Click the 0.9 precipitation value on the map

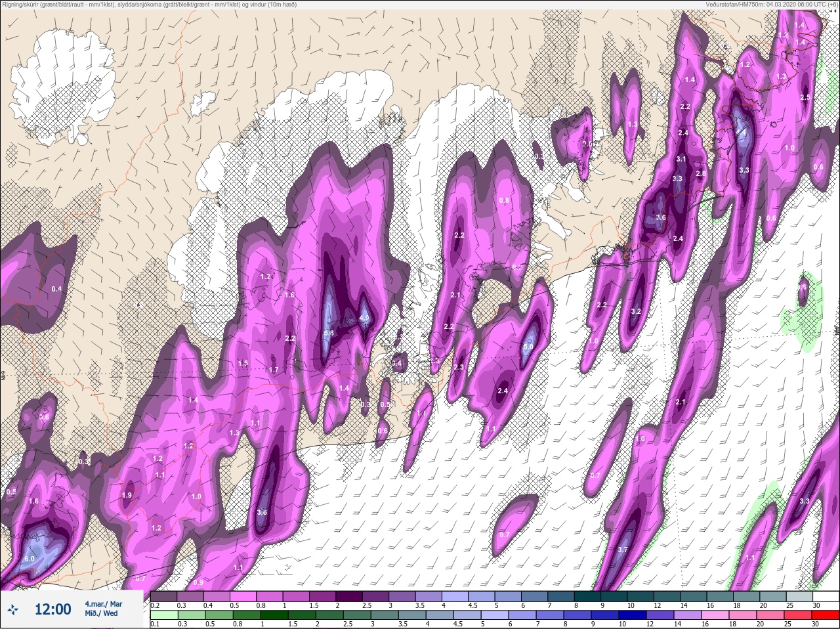click(198, 582)
